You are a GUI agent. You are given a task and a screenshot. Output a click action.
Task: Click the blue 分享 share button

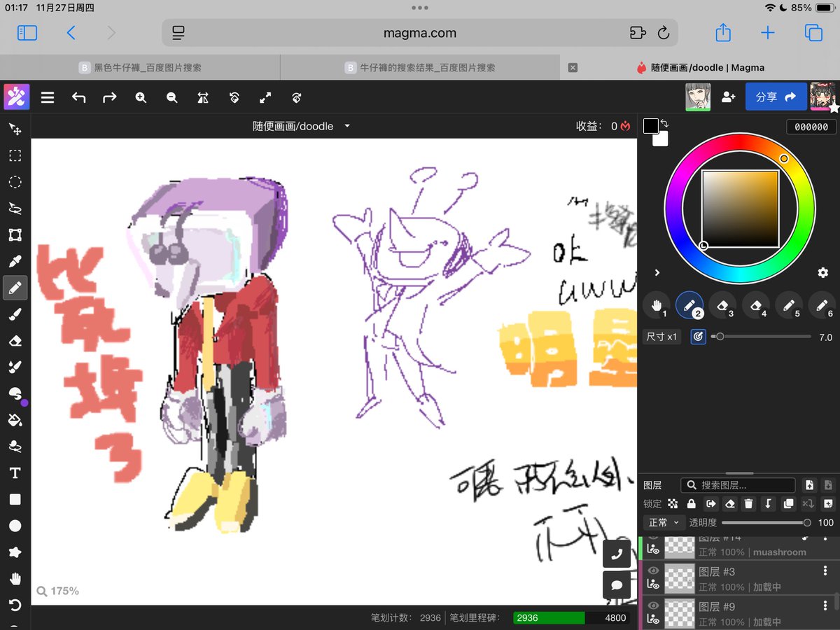pos(776,97)
